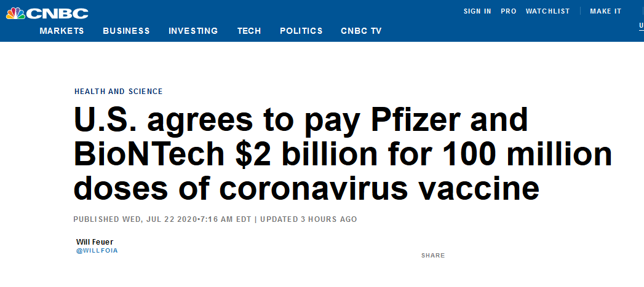Click the Share label
The height and width of the screenshot is (287, 644).
click(433, 256)
